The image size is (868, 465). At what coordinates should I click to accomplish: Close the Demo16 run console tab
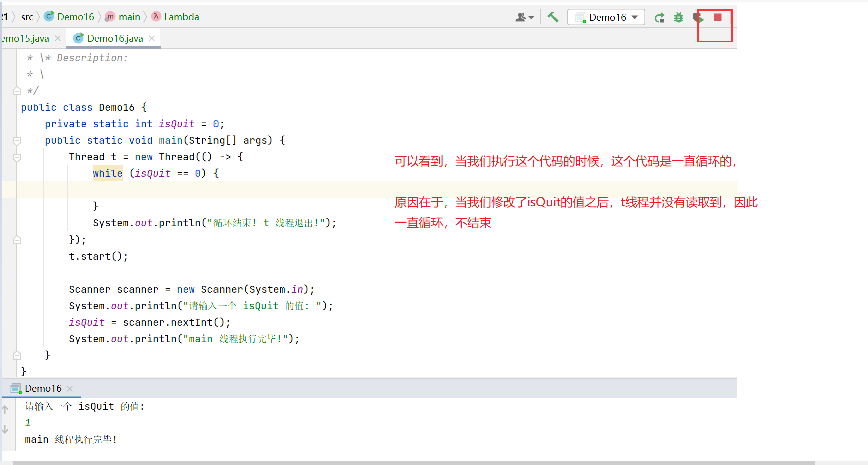tap(70, 389)
